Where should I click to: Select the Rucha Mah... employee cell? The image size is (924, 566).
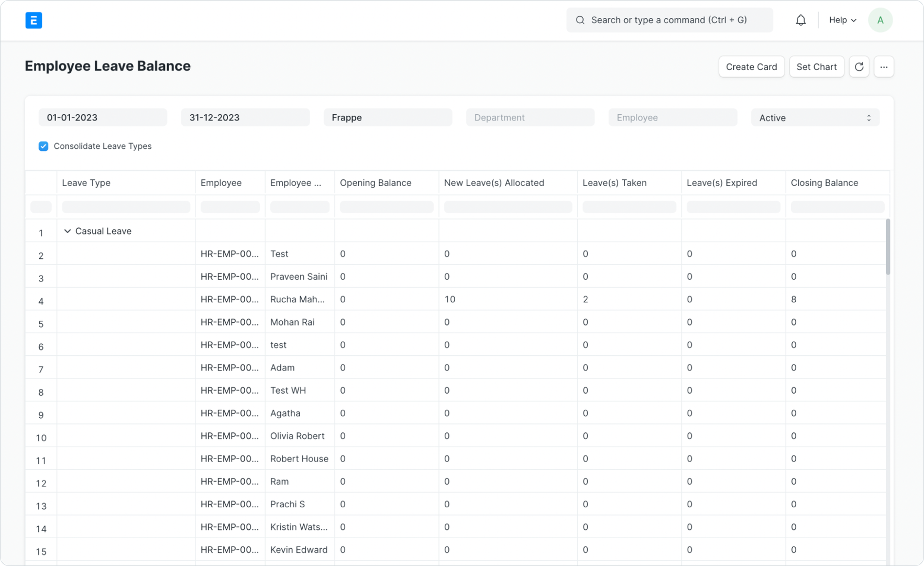300,299
